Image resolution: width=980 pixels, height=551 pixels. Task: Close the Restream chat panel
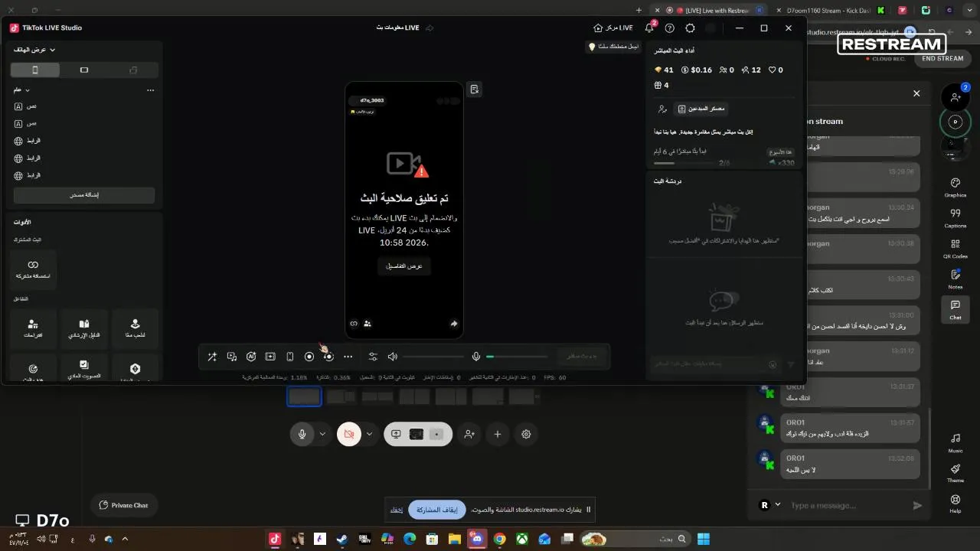coord(916,93)
